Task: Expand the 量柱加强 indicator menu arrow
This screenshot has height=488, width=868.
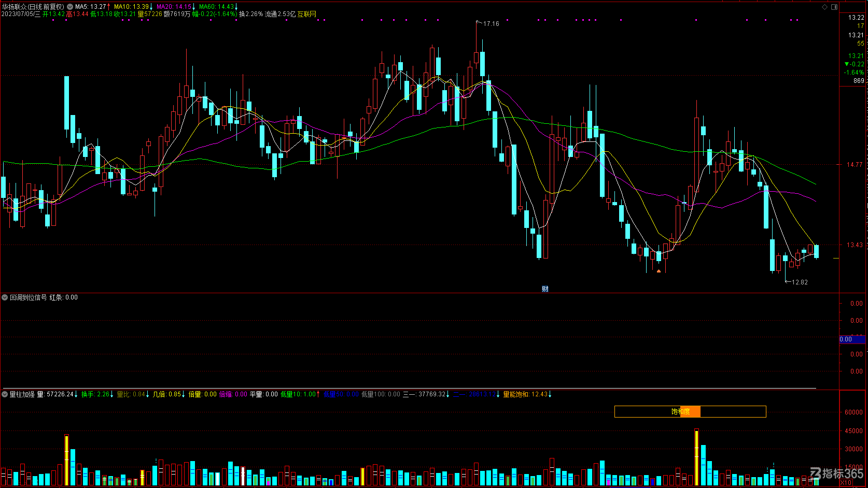Action: 5,394
